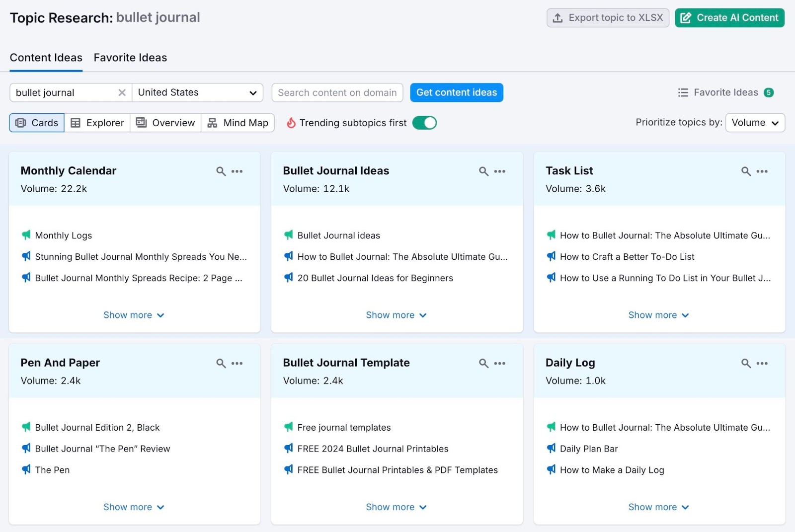This screenshot has height=532, width=795.
Task: Disable the Trending subtopics first toggle
Action: pyautogui.click(x=424, y=123)
